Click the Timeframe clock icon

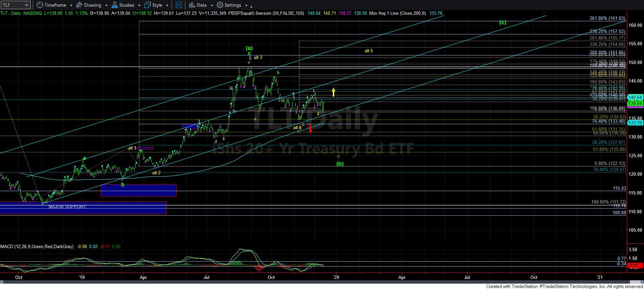(x=40, y=5)
